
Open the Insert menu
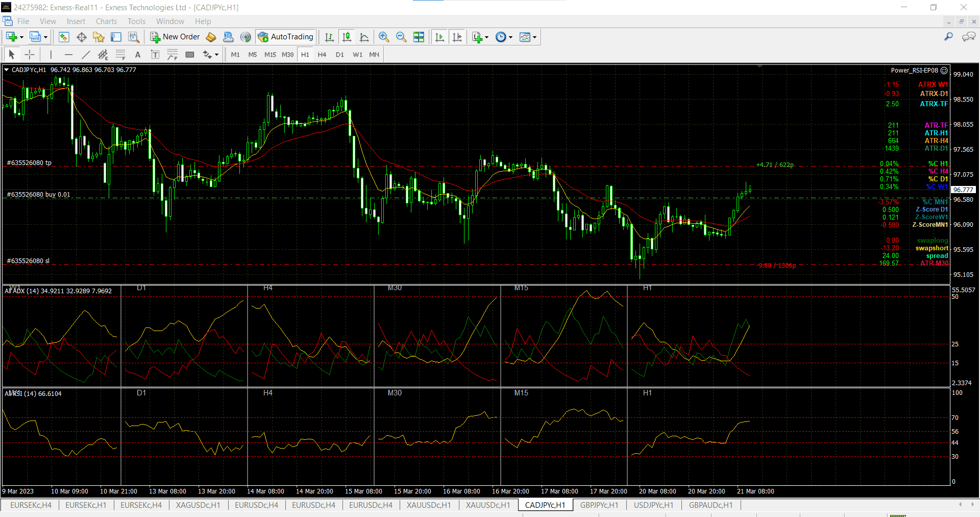(x=76, y=21)
